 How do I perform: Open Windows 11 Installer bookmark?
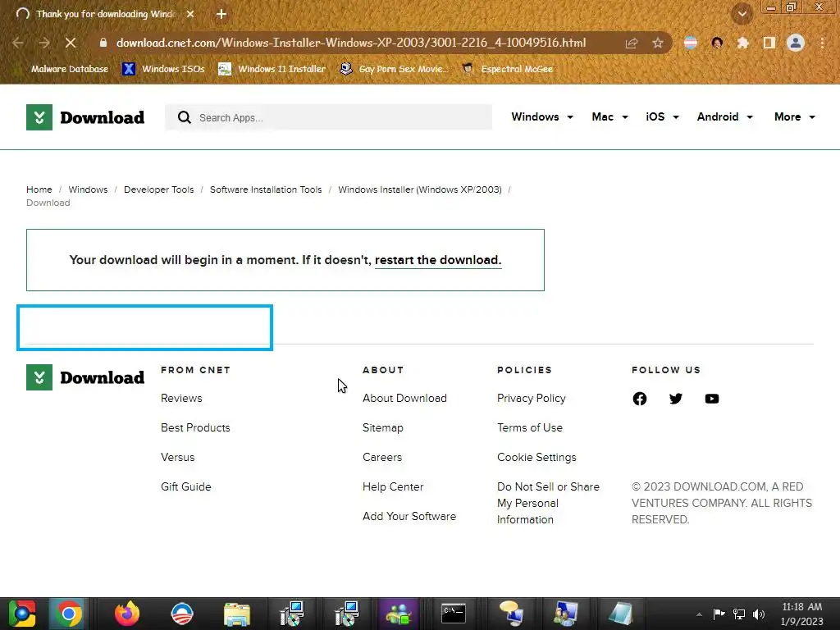pos(272,69)
